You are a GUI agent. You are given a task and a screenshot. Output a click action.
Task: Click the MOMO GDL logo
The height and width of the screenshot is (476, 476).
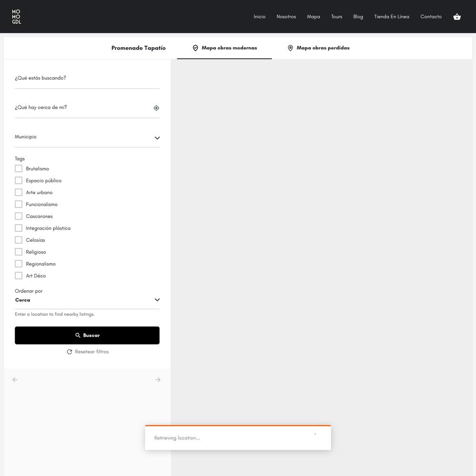pos(16,17)
